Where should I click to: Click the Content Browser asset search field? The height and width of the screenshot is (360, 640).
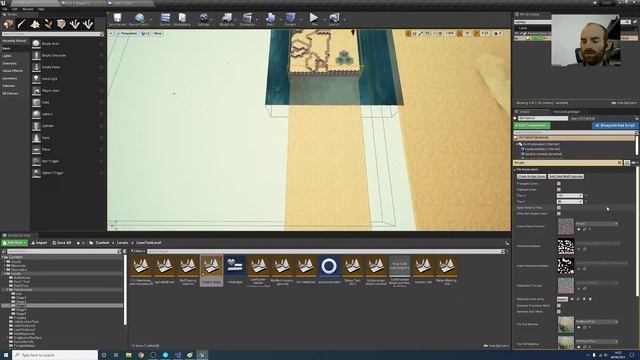click(325, 251)
